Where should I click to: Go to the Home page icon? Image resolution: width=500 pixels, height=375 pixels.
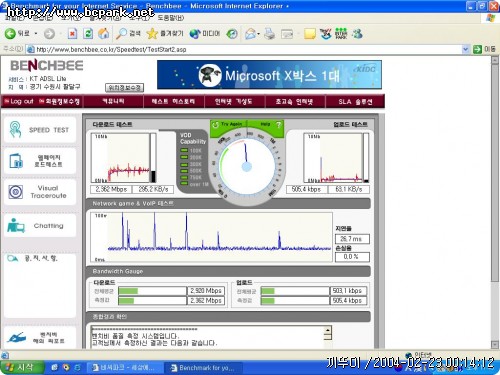pyautogui.click(x=104, y=33)
